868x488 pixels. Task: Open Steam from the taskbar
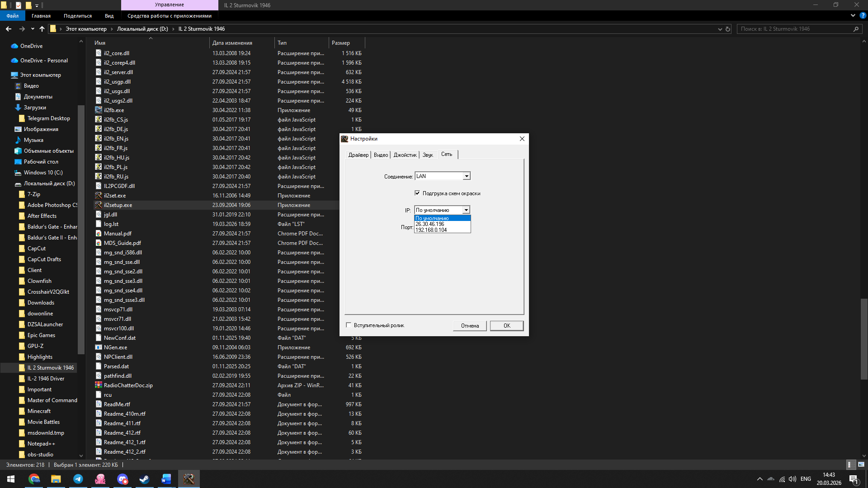click(144, 479)
